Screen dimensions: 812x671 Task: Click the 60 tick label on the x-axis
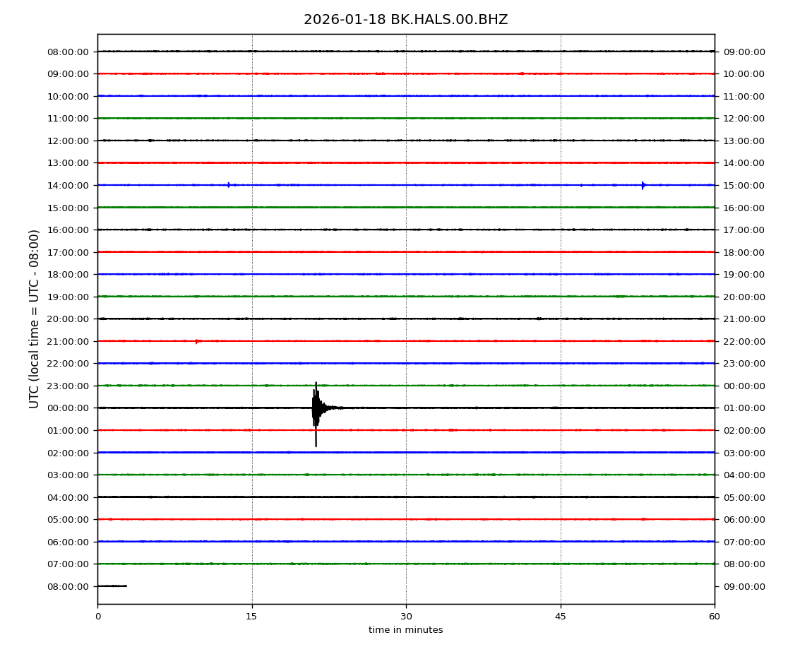click(x=715, y=617)
